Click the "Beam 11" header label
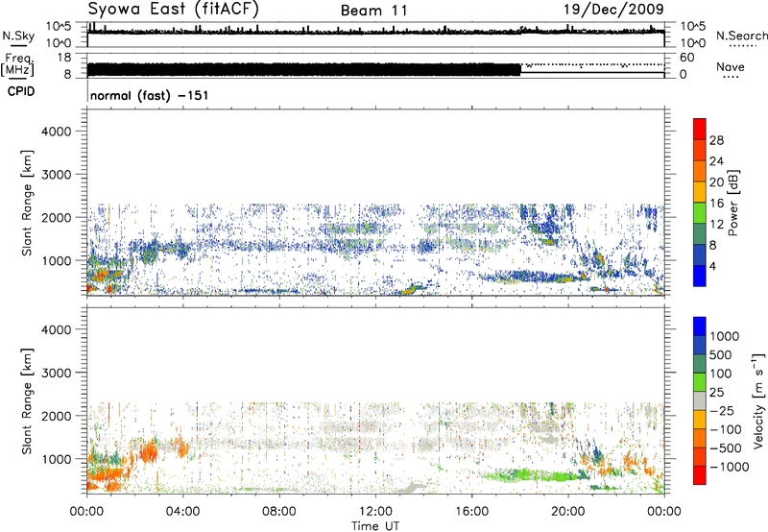 (373, 11)
